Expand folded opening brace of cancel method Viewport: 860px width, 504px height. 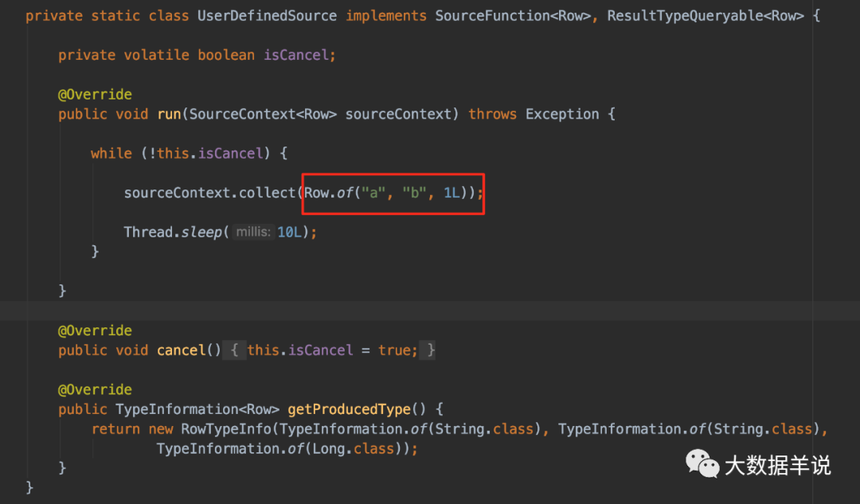point(234,350)
